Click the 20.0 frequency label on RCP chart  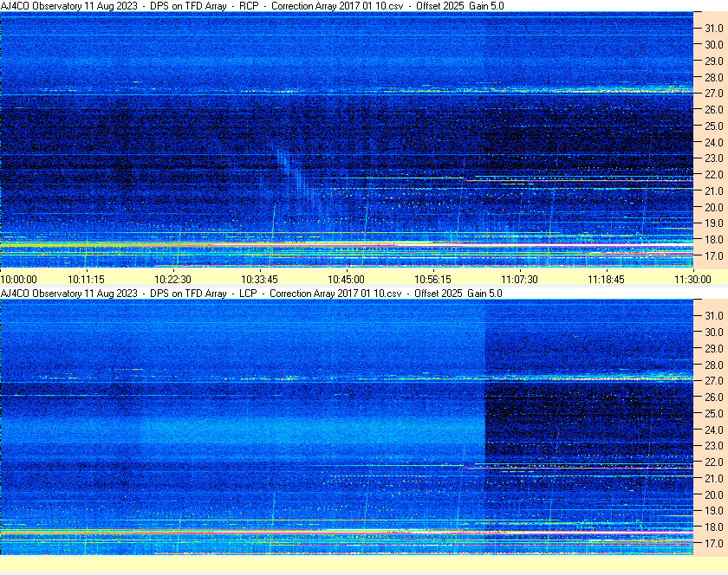click(x=714, y=207)
